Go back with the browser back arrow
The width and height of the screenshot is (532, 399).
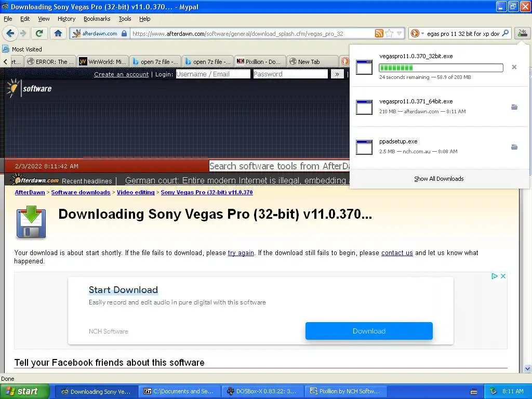point(10,33)
